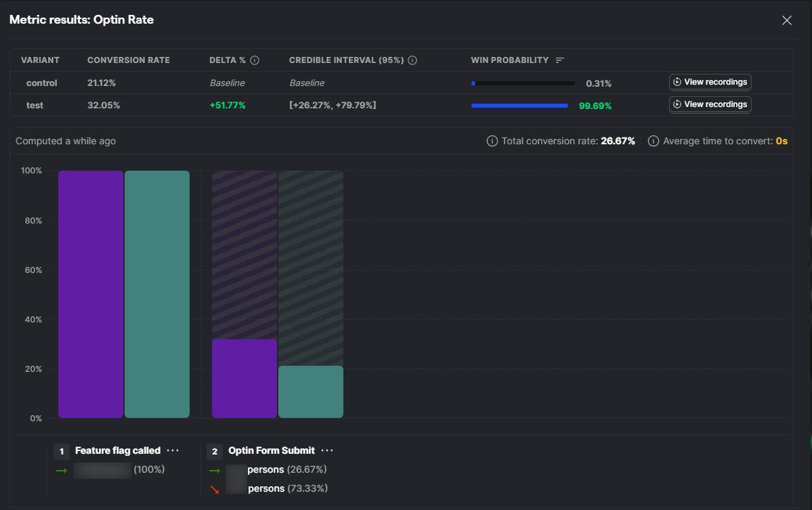This screenshot has width=812, height=510.
Task: Sort by the Win Probability sort icon
Action: [x=559, y=60]
